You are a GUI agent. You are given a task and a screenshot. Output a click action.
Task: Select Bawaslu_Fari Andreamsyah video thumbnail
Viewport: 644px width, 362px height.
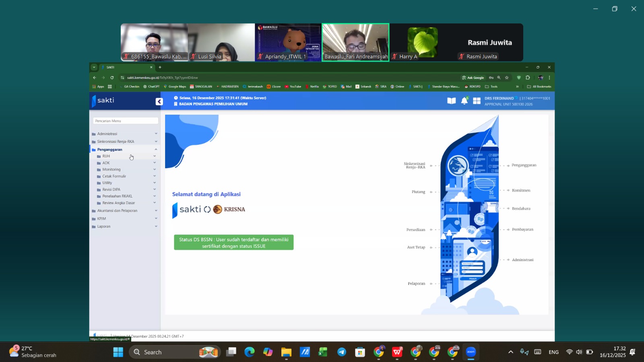(x=355, y=42)
